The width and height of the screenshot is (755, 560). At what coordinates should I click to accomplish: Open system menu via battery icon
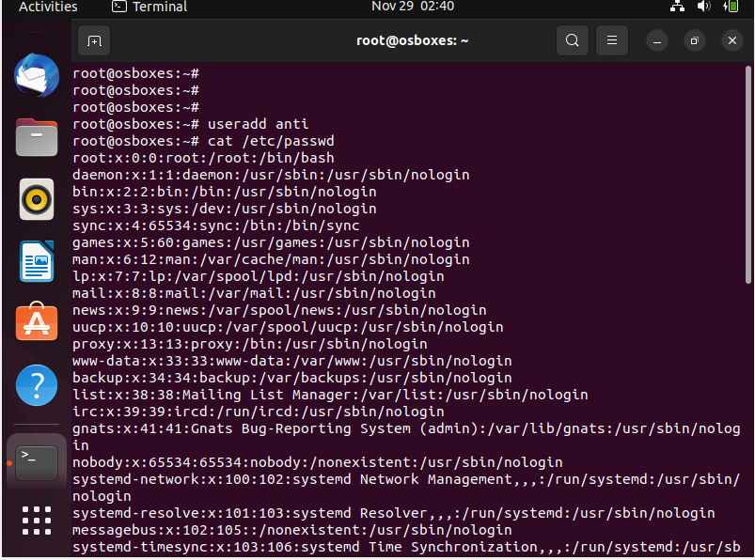[731, 7]
